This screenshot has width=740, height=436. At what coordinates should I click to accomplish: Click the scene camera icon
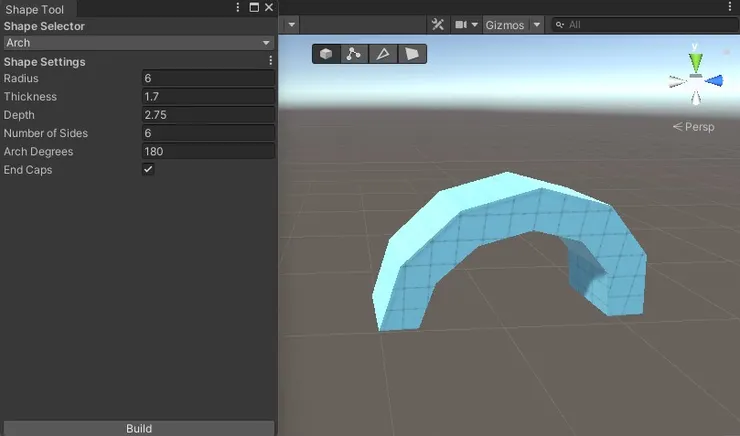461,25
